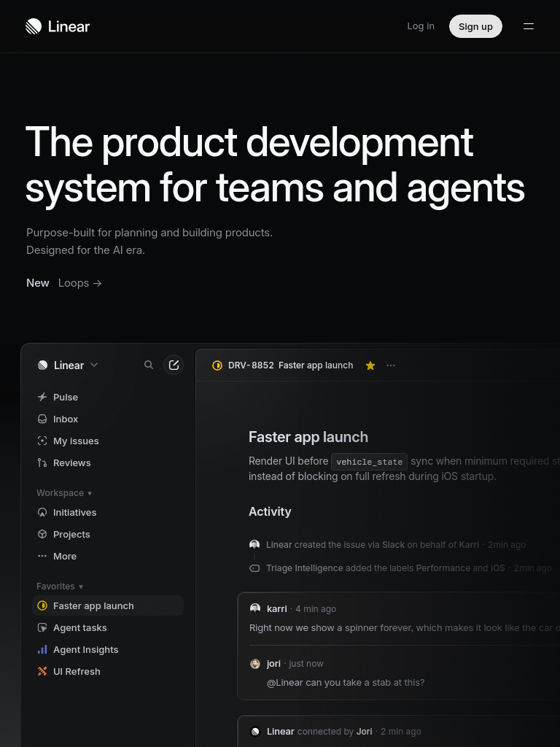Toggle the favorite star for the issue

point(370,365)
